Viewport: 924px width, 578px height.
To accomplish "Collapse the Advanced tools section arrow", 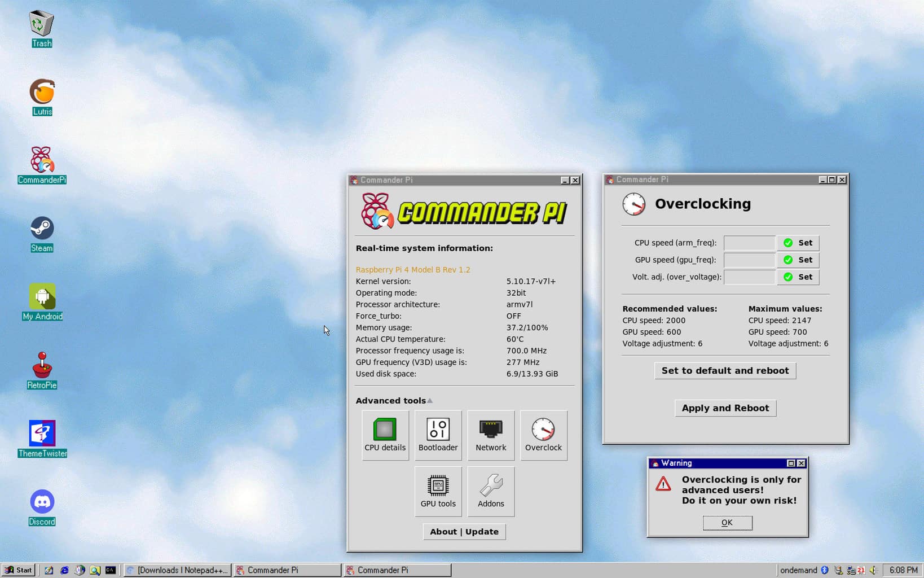I will click(x=430, y=401).
